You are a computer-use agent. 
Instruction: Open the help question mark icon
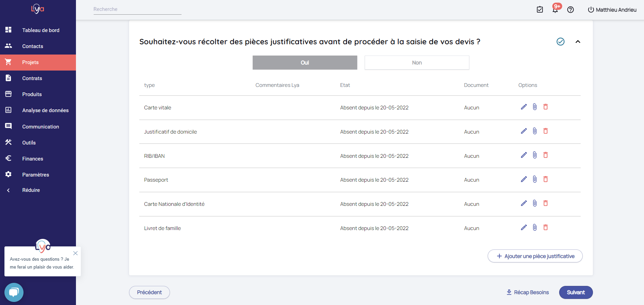tap(570, 10)
